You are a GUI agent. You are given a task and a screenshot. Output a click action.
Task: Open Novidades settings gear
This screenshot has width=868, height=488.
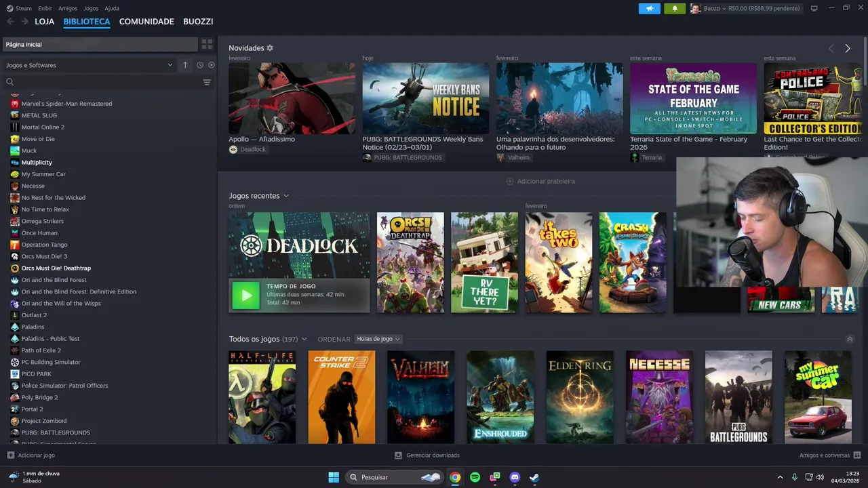[x=270, y=48]
